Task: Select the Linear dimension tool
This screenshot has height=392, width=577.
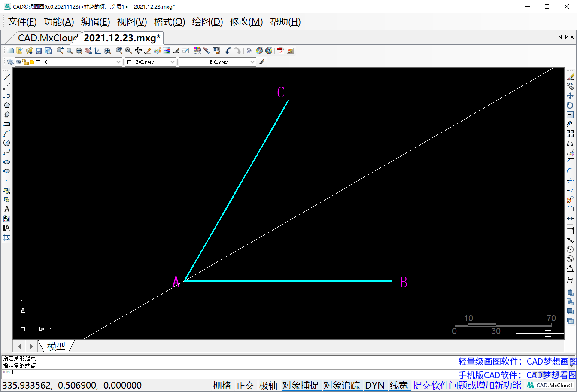Action: click(x=570, y=231)
